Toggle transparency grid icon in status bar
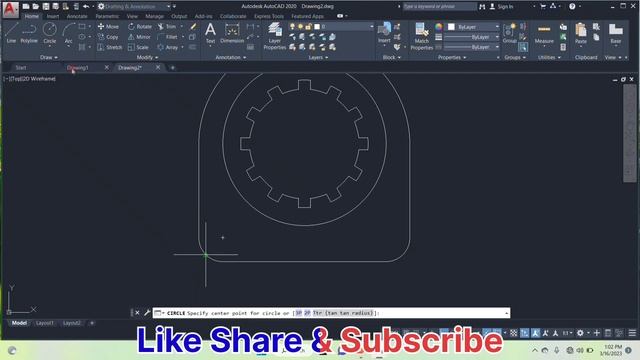This screenshot has height=360, width=640. (x=513, y=333)
